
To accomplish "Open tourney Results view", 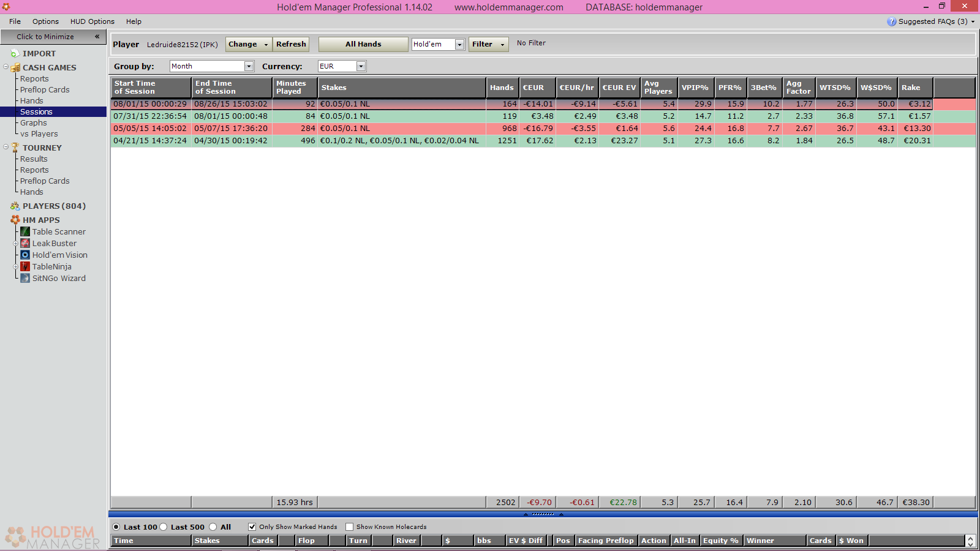I will [x=34, y=159].
